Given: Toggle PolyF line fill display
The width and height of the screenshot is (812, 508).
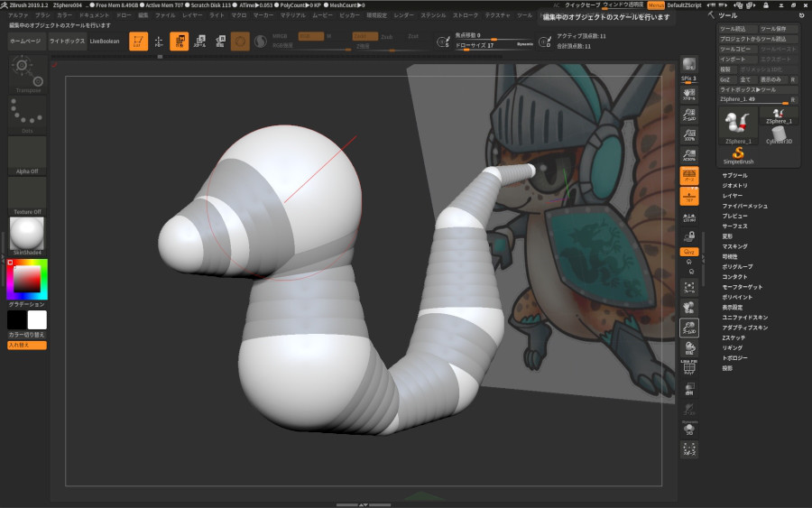Looking at the screenshot, I should pyautogui.click(x=689, y=367).
